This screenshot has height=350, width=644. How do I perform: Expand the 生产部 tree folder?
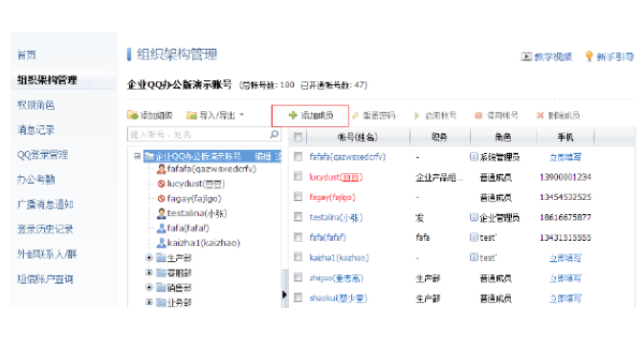pyautogui.click(x=149, y=257)
